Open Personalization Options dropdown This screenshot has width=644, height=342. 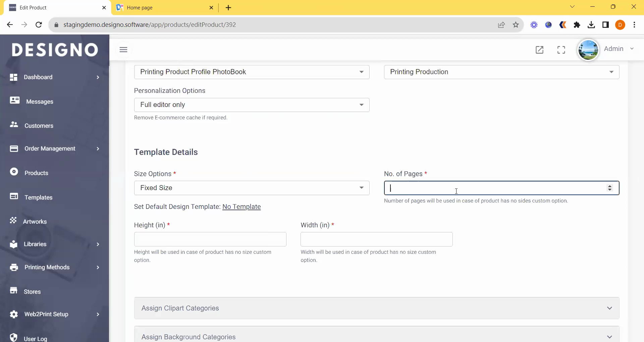coord(252,105)
